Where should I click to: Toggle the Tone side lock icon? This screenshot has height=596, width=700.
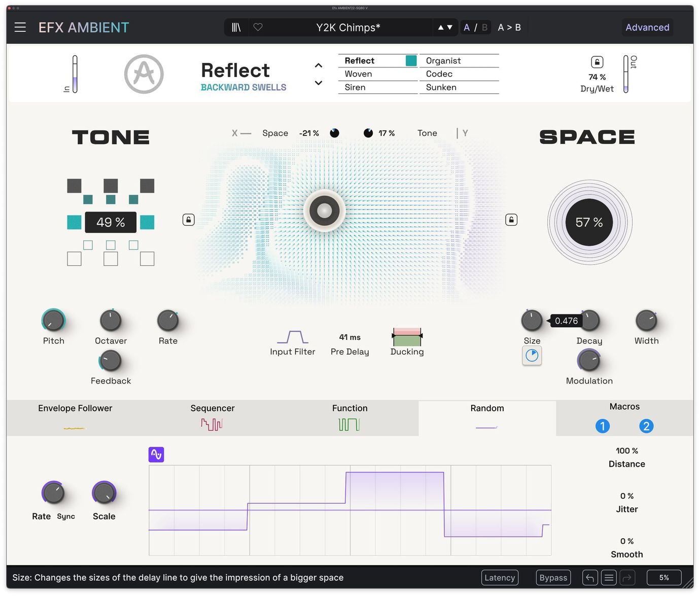point(189,220)
